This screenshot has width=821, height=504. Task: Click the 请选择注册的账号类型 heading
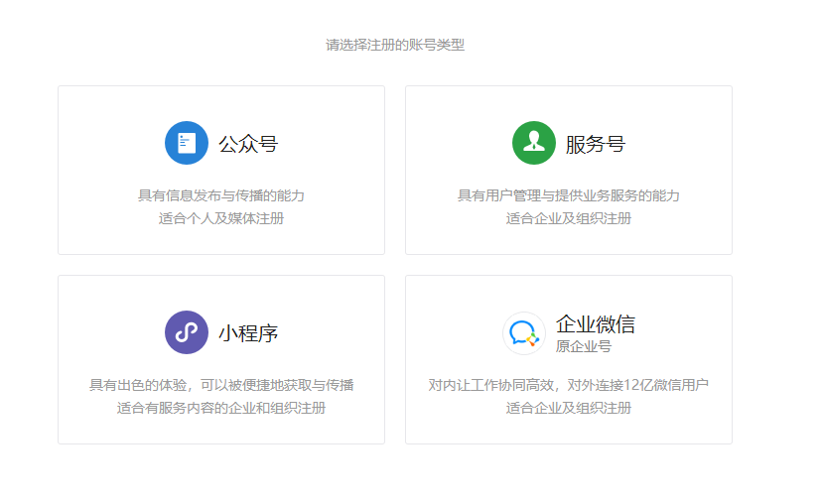(x=395, y=45)
